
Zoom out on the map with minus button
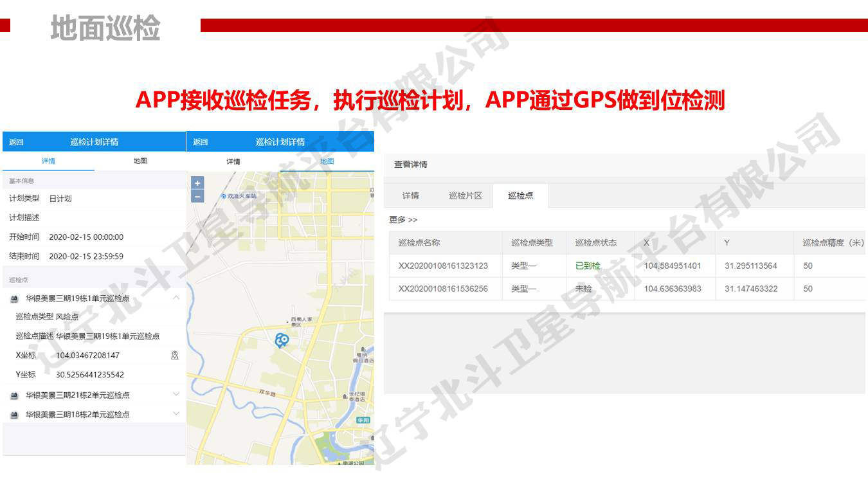tap(197, 197)
